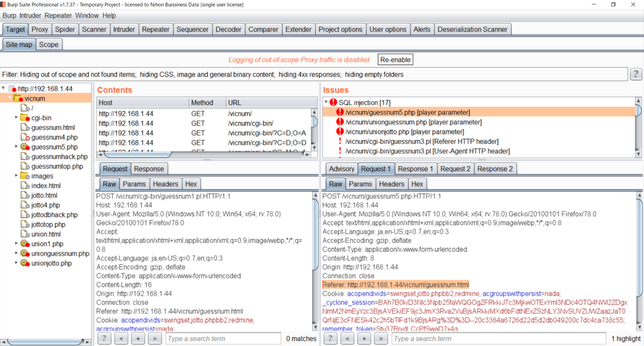Click the right search term input field
This screenshot has height=346, width=644.
coord(497,338)
